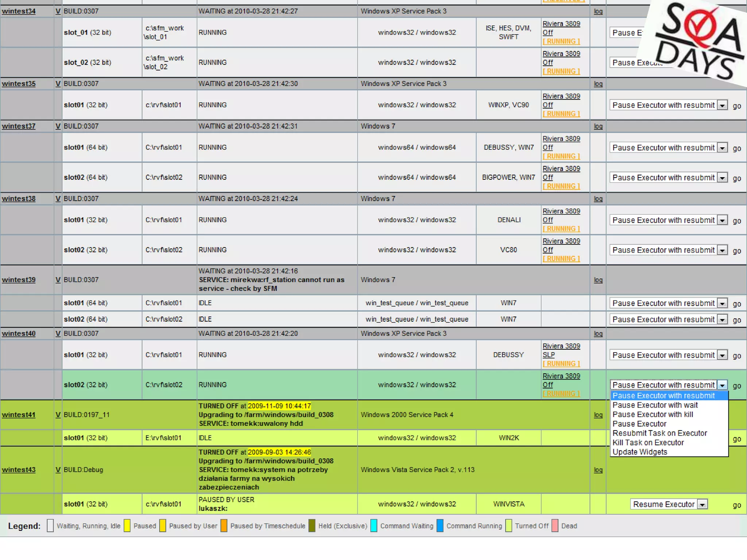This screenshot has height=560, width=747.
Task: Click go button for wintest40 slot02
Action: [737, 386]
